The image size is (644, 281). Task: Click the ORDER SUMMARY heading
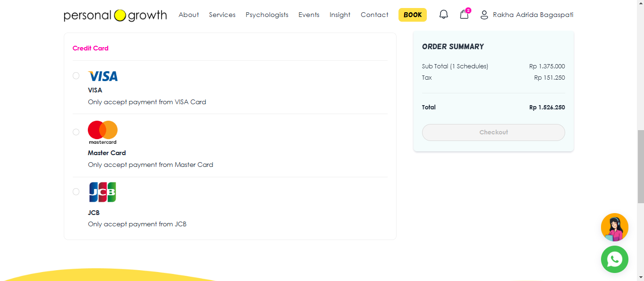click(x=453, y=47)
